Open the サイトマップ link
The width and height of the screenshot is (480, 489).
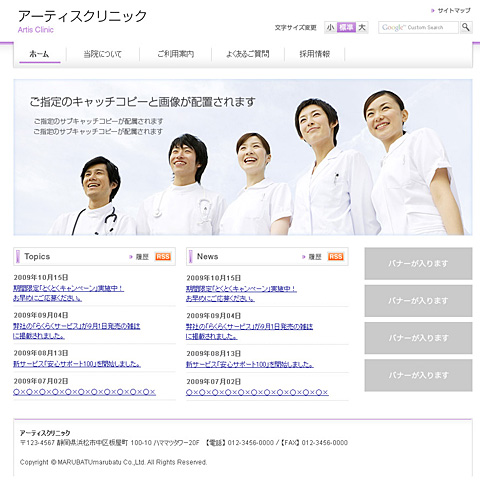pyautogui.click(x=451, y=10)
